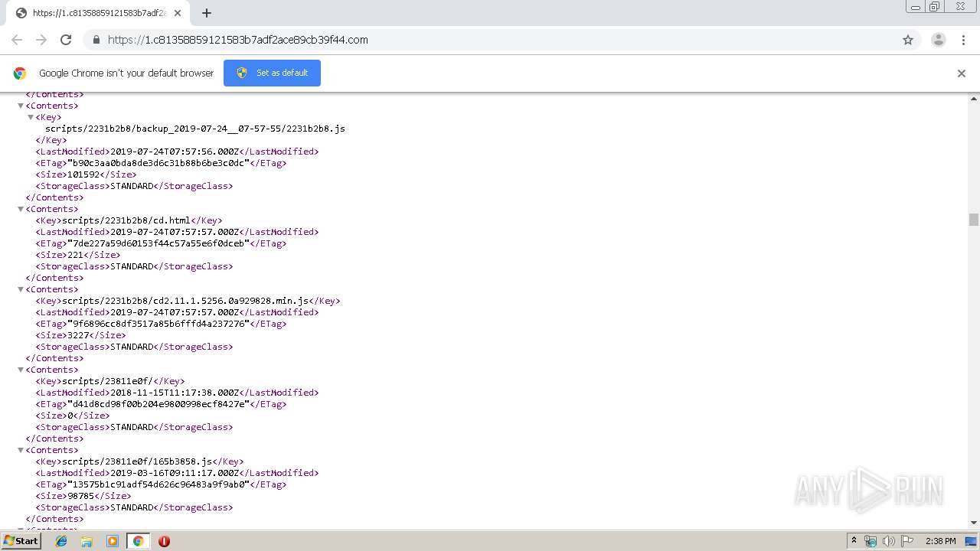This screenshot has width=980, height=551.
Task: View site security lock information
Action: [96, 40]
